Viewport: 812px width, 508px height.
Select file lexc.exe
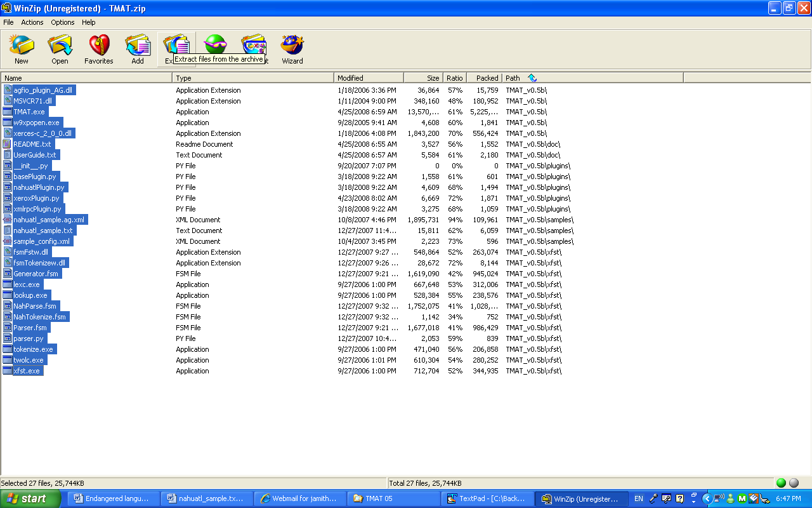click(27, 284)
